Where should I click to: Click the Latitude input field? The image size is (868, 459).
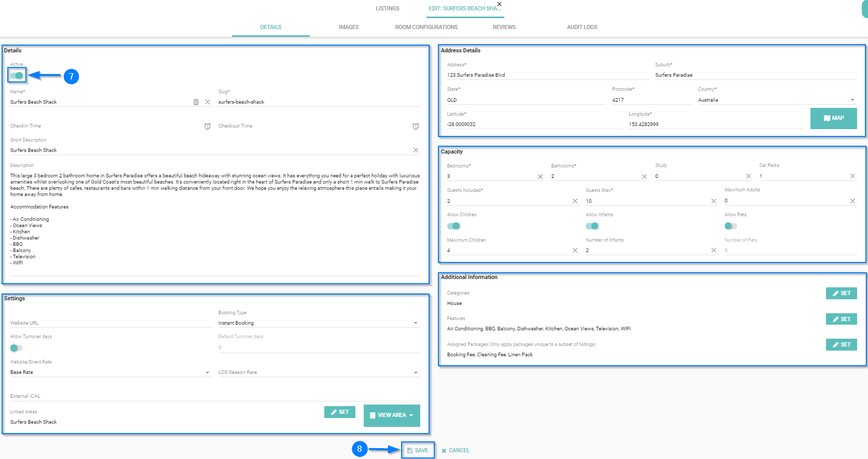click(x=533, y=124)
